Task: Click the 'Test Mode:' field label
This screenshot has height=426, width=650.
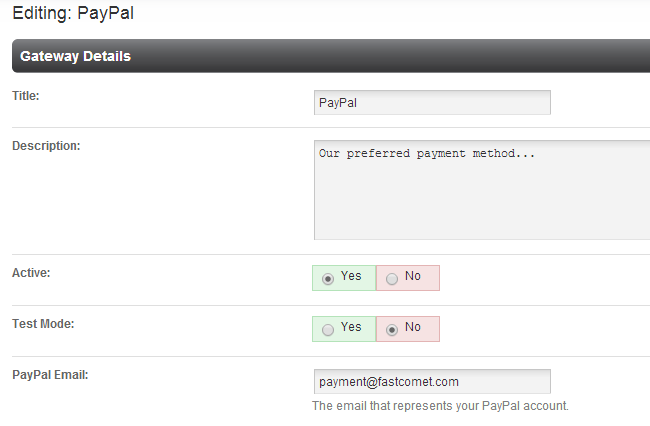Action: pos(43,323)
